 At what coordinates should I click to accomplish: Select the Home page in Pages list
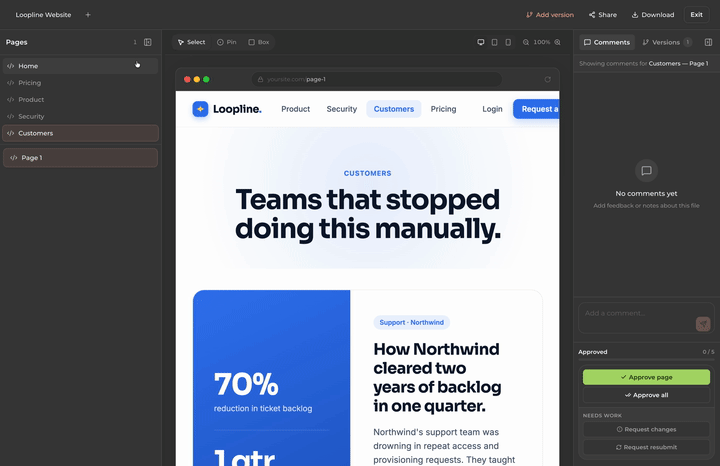click(80, 66)
